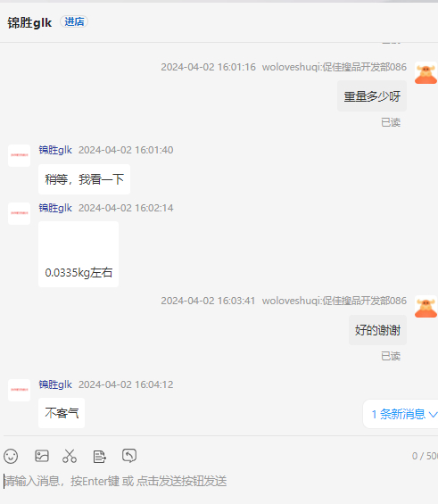
Task: Click 锦胜glk avatar beside 稍等 message
Action: (20, 155)
